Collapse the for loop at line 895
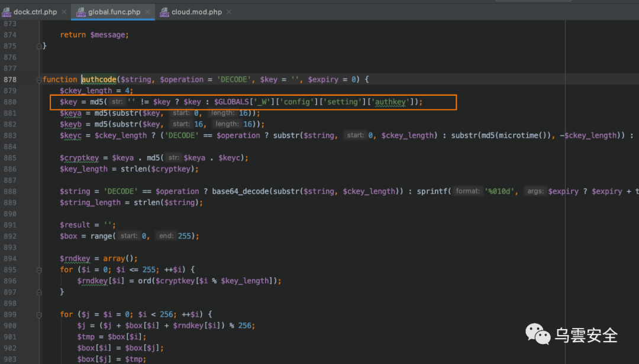This screenshot has width=639, height=364. coord(39,270)
